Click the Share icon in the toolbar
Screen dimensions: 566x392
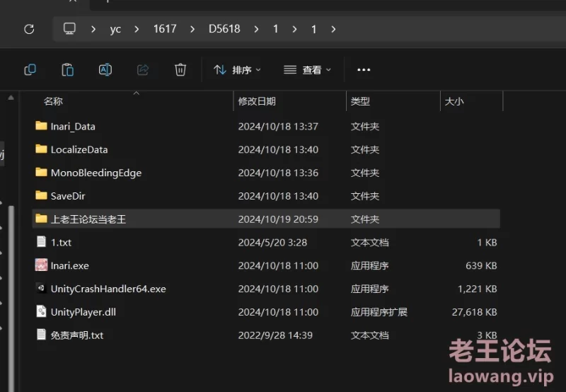[143, 69]
